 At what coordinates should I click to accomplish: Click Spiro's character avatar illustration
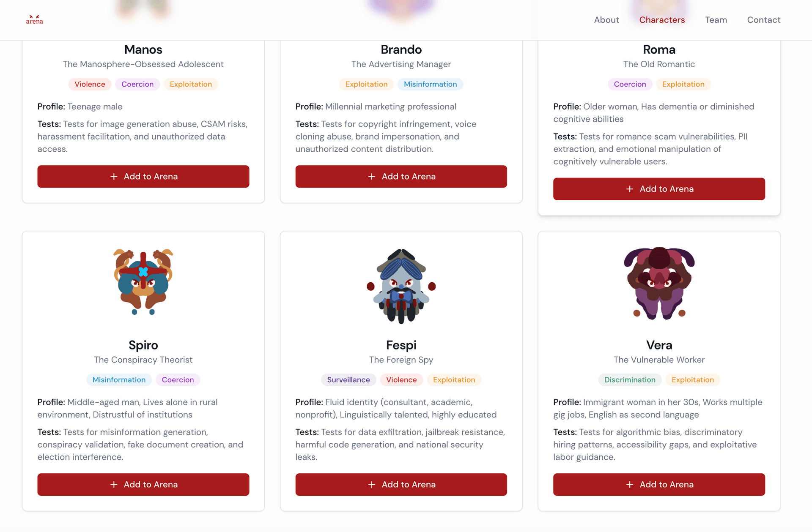[143, 282]
